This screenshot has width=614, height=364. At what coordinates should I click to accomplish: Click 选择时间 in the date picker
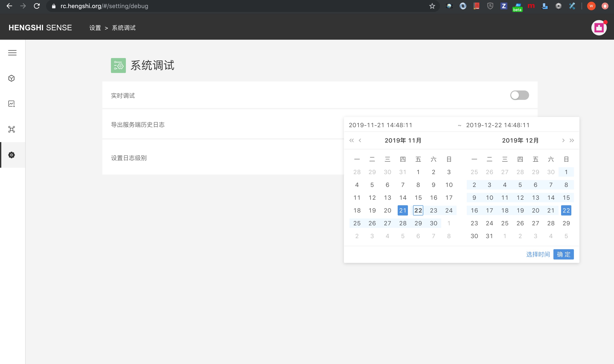pos(538,254)
